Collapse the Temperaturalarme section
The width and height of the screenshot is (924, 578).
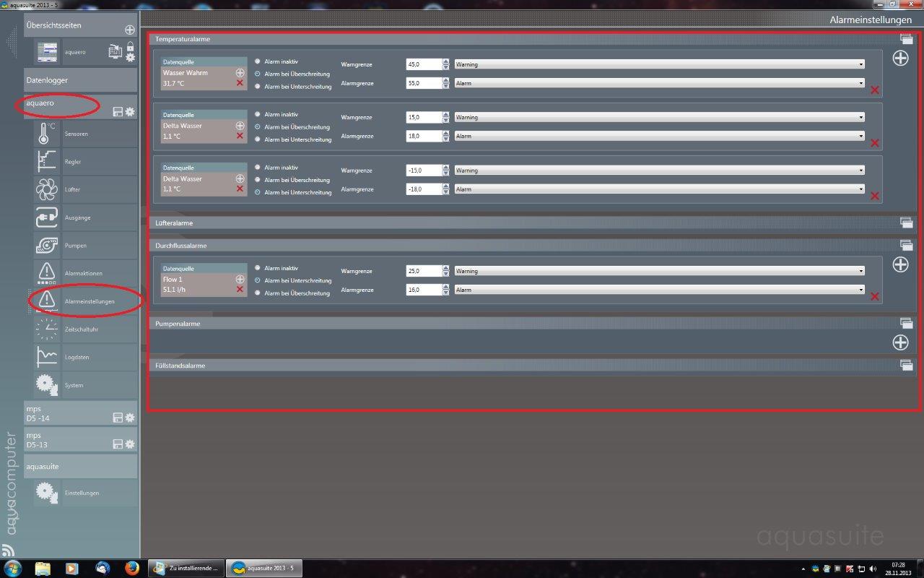point(906,39)
